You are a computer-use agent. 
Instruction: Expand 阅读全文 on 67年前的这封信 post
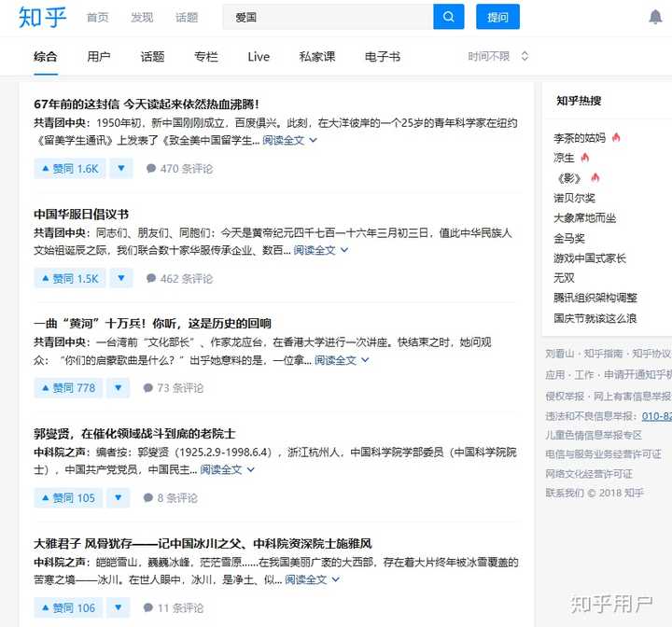(289, 141)
